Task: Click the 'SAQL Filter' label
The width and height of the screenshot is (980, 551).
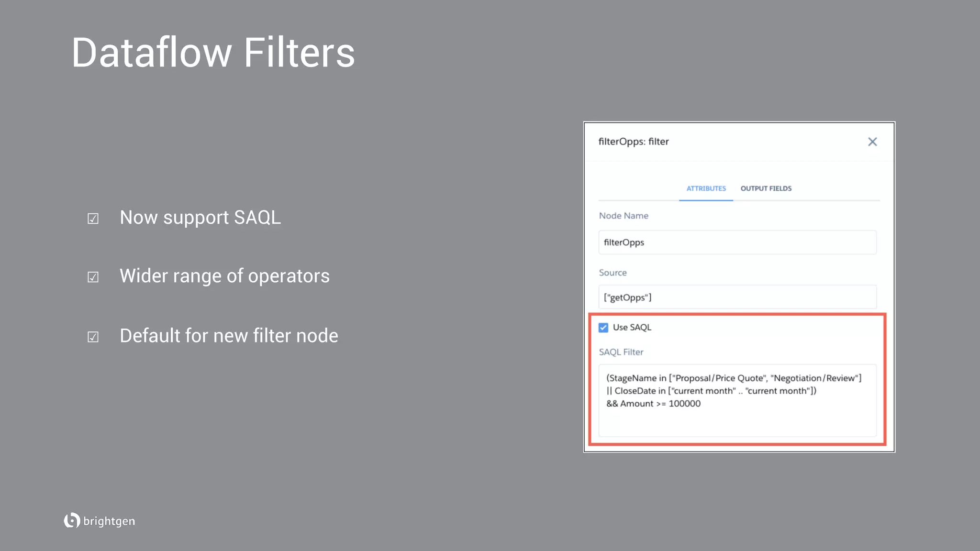Action: pos(621,352)
